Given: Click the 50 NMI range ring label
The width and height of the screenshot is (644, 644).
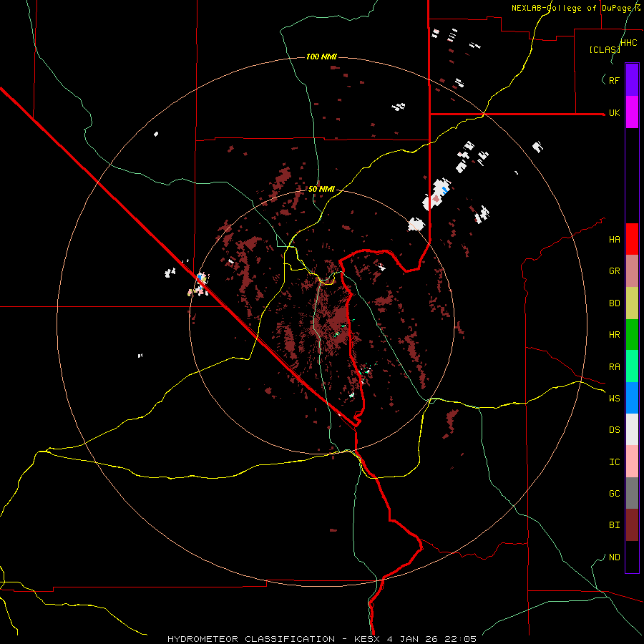Looking at the screenshot, I should (321, 189).
